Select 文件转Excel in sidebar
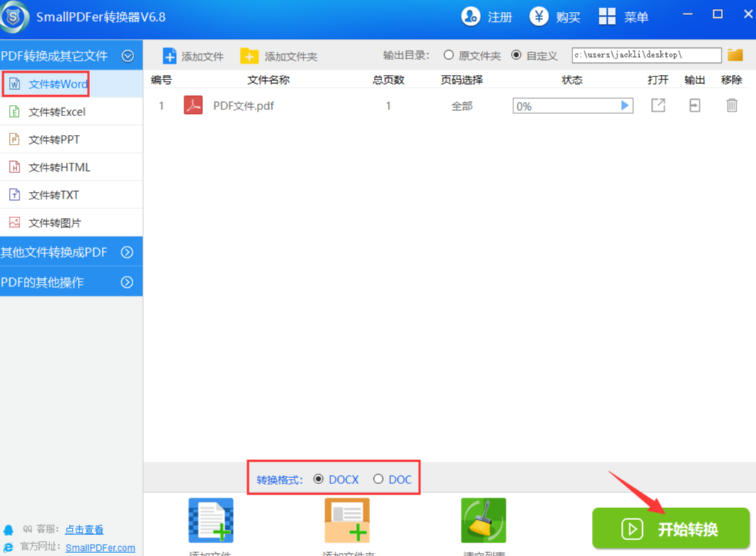The width and height of the screenshot is (756, 556). (71, 112)
